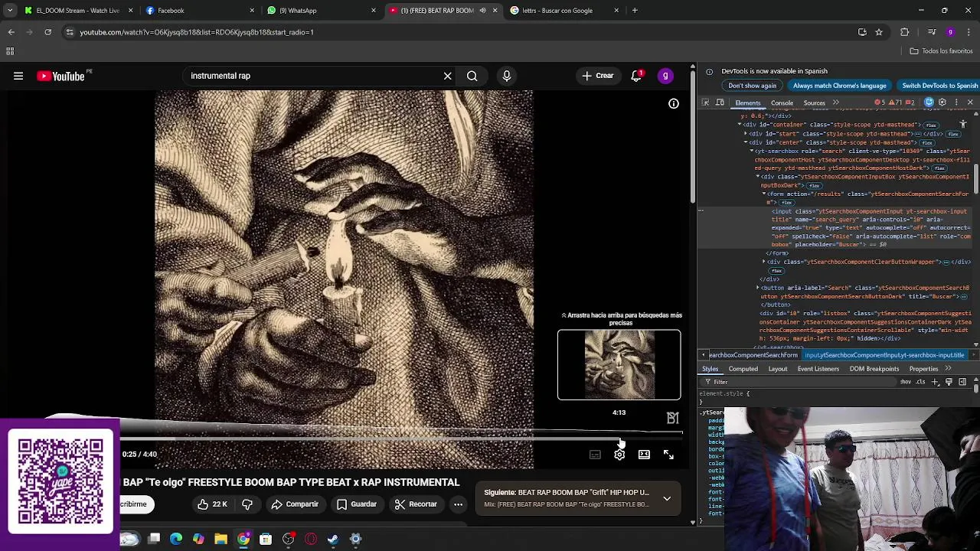Viewport: 980px width, 551px height.
Task: Enter fullscreen in the video player
Action: point(668,455)
